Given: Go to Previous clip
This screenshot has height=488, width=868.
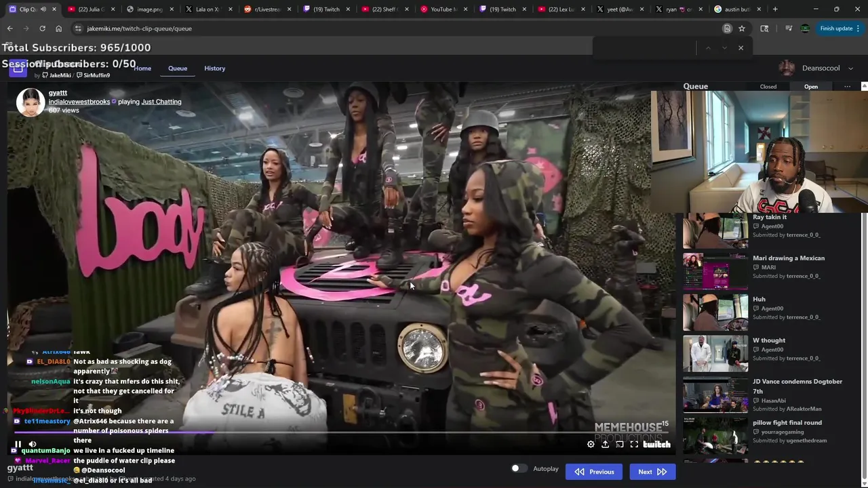Looking at the screenshot, I should click(594, 472).
